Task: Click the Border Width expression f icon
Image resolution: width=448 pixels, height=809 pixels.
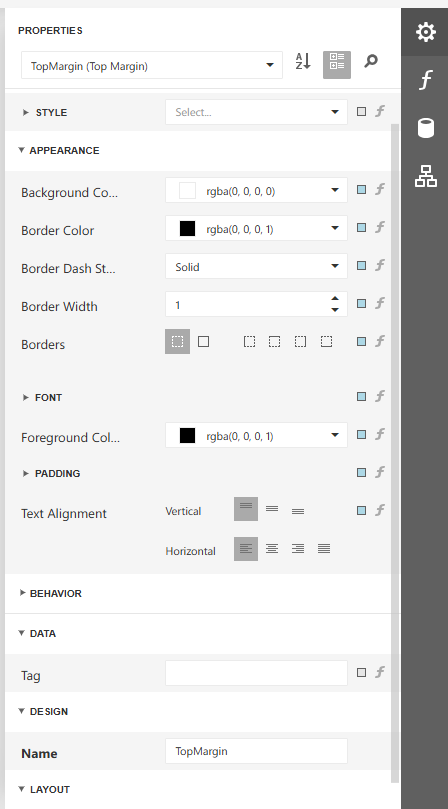Action: point(380,303)
